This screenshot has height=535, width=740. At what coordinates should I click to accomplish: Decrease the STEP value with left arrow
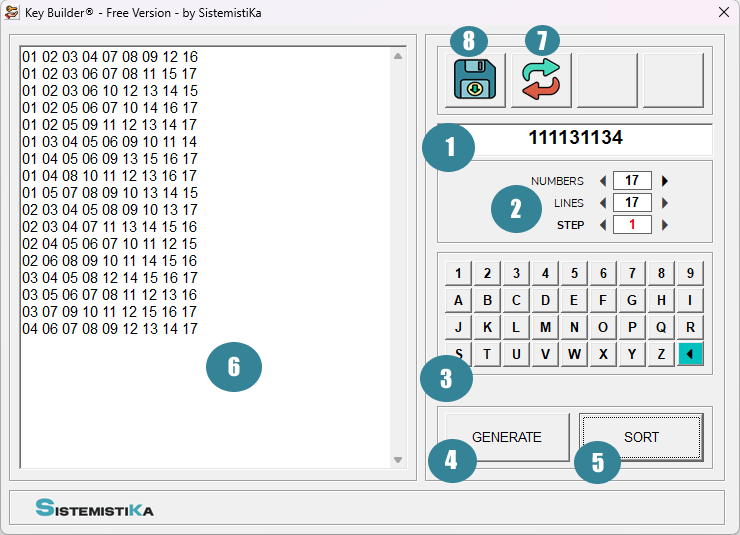(x=602, y=225)
